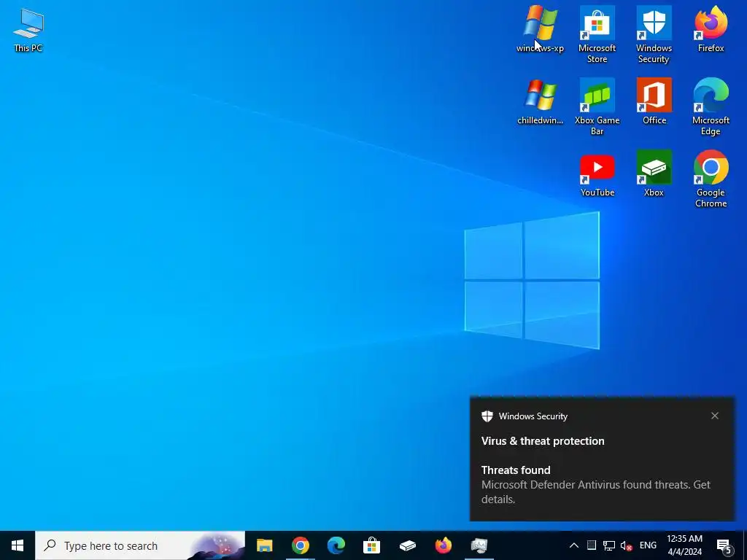Switch the ENG input language indicator
The image size is (747, 560).
point(648,545)
